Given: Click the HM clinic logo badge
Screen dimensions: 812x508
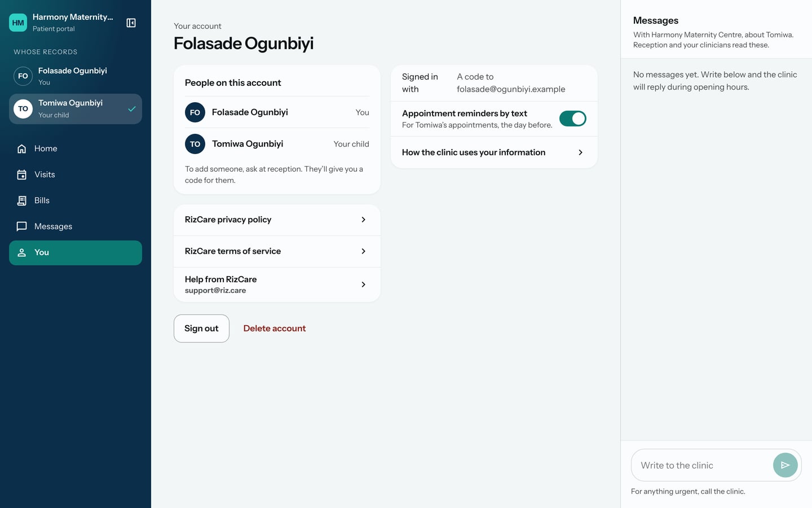Looking at the screenshot, I should pyautogui.click(x=18, y=23).
